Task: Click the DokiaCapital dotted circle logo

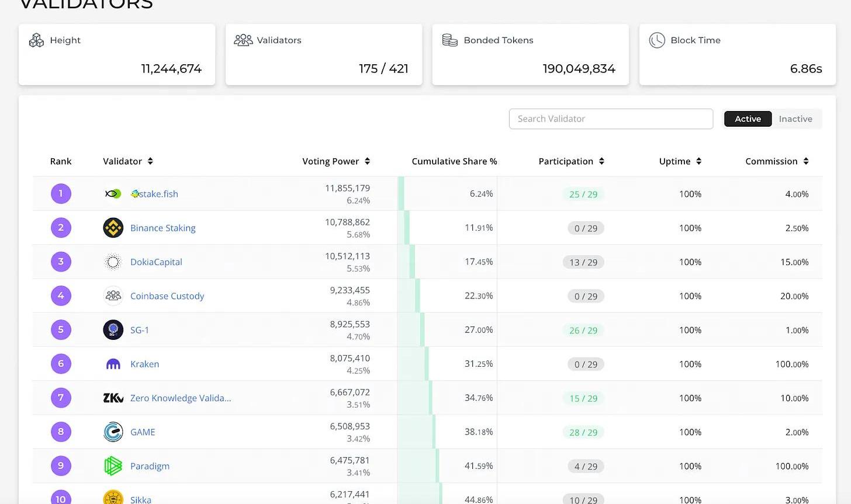Action: click(113, 262)
